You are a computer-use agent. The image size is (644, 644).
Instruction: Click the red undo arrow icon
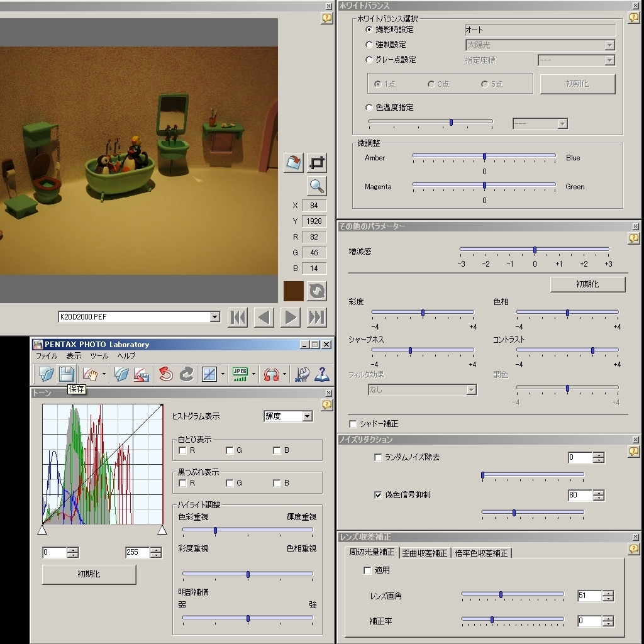point(166,374)
